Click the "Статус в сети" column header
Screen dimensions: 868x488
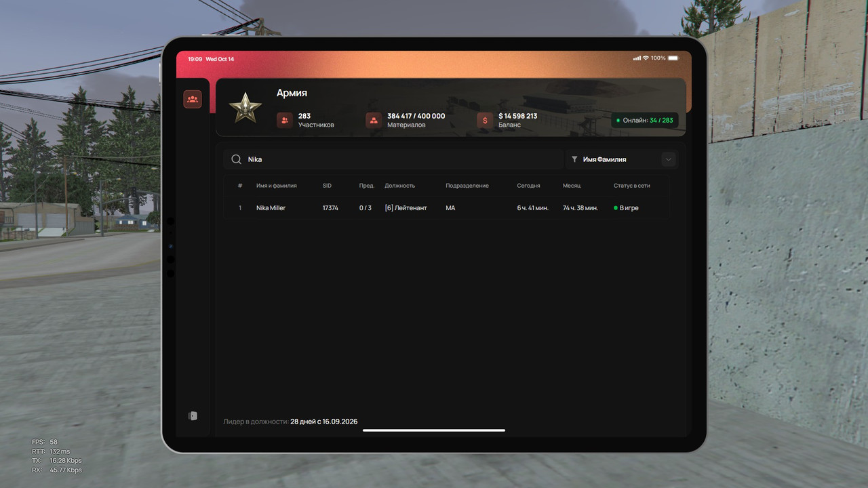tap(632, 186)
